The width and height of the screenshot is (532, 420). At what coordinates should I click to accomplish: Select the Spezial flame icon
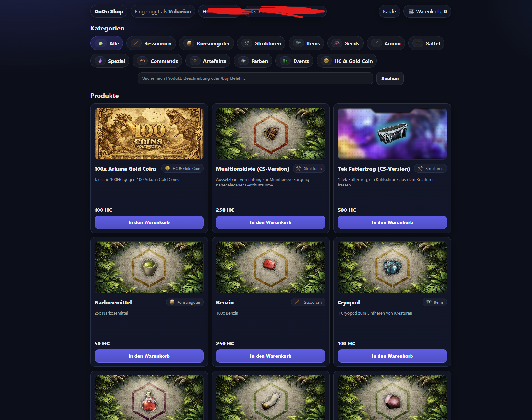point(100,61)
